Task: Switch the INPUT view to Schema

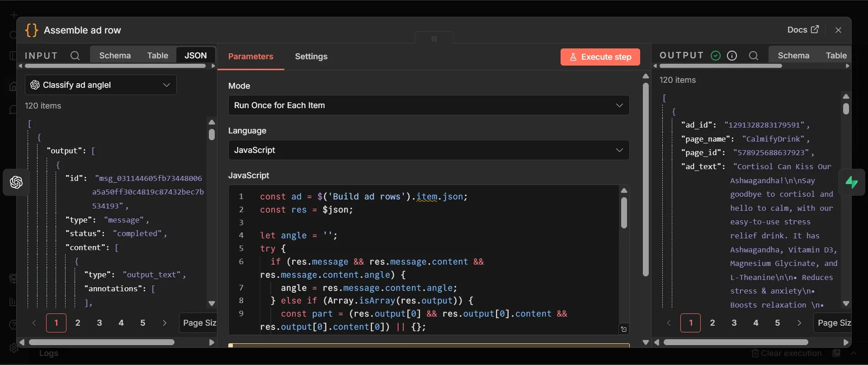Action: tap(115, 56)
